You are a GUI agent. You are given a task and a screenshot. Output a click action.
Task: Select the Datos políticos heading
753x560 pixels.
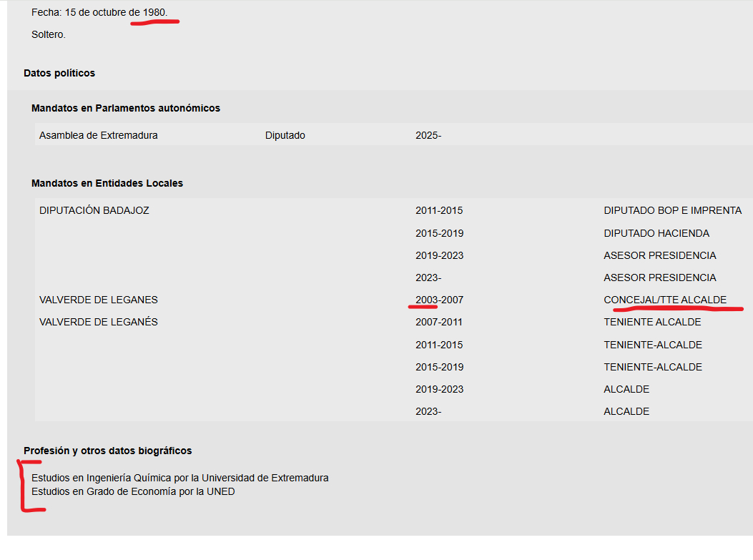click(59, 73)
